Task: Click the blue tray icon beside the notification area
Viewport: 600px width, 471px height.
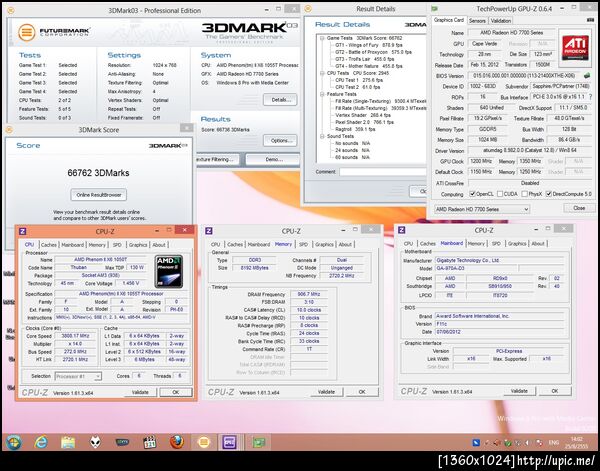Action: pos(476,443)
